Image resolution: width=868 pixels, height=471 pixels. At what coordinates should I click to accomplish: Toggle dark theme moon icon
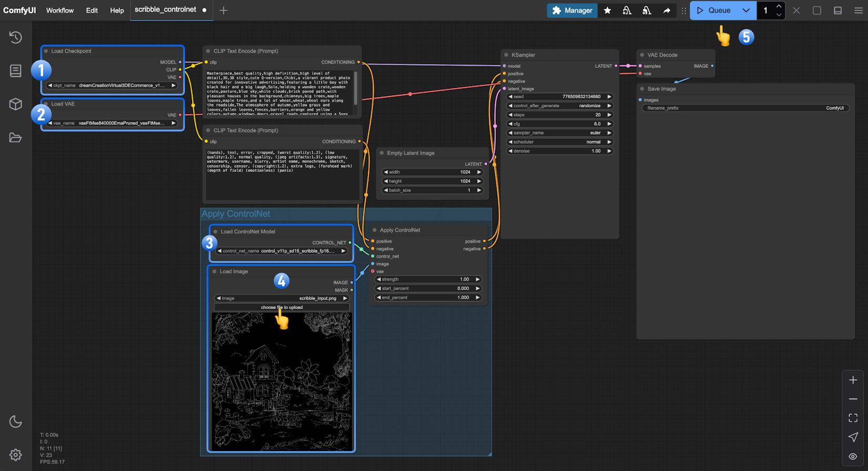tap(15, 422)
